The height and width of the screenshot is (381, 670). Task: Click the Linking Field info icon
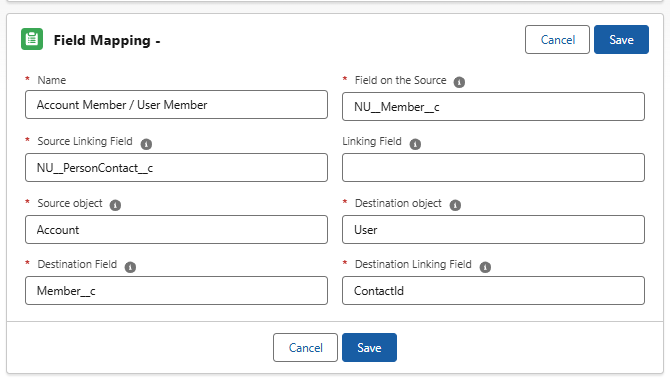(x=415, y=144)
